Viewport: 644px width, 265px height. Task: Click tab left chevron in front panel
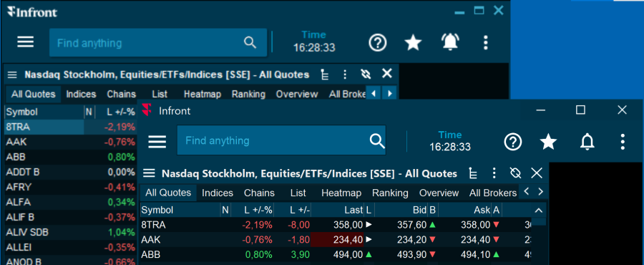(x=527, y=191)
